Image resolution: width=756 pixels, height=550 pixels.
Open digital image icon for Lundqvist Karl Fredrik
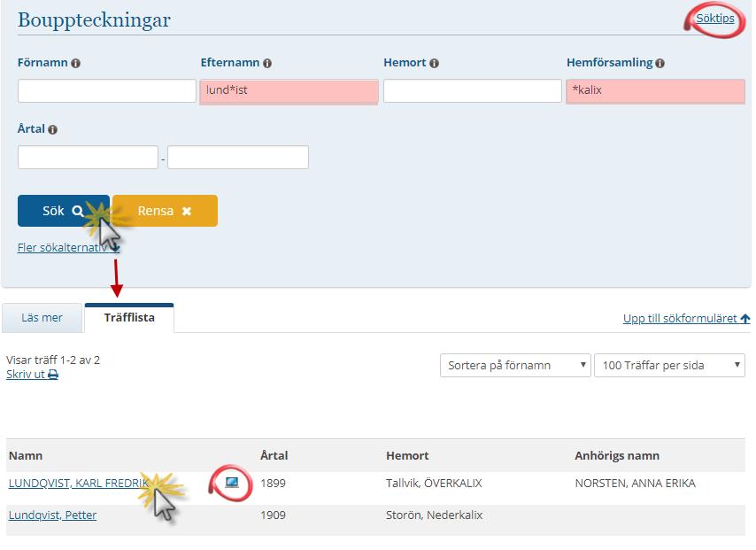[x=232, y=482]
